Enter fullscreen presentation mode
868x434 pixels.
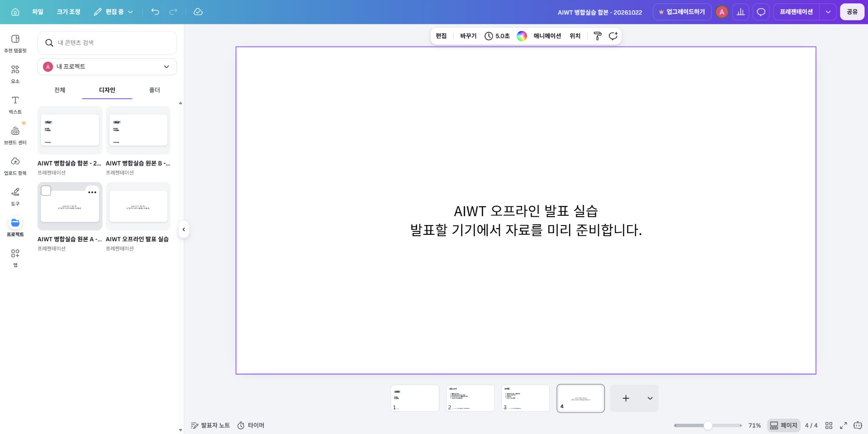click(843, 425)
